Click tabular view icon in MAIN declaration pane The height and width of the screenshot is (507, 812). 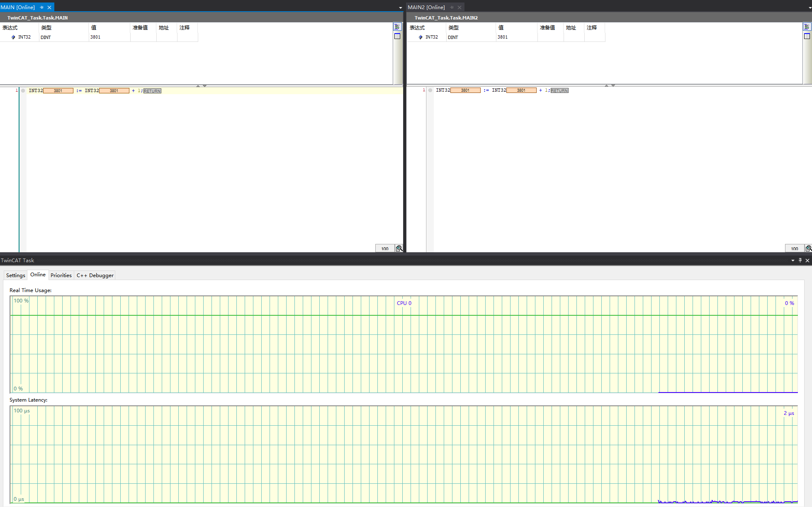[x=397, y=36]
